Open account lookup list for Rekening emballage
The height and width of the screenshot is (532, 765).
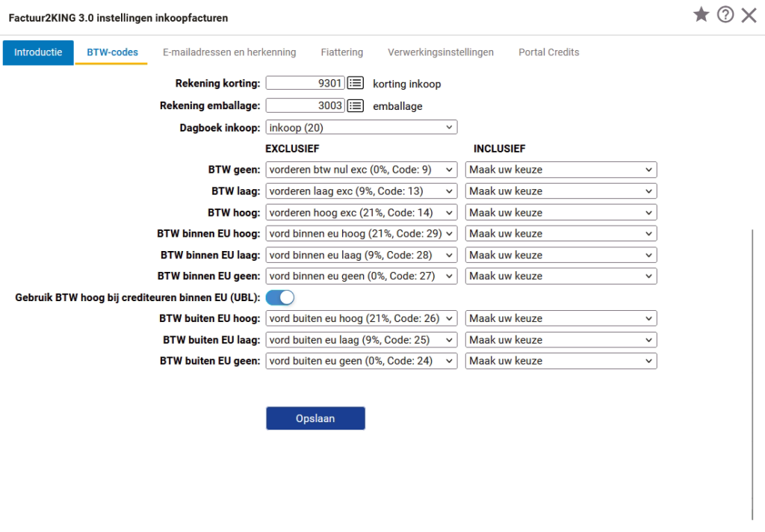[356, 106]
